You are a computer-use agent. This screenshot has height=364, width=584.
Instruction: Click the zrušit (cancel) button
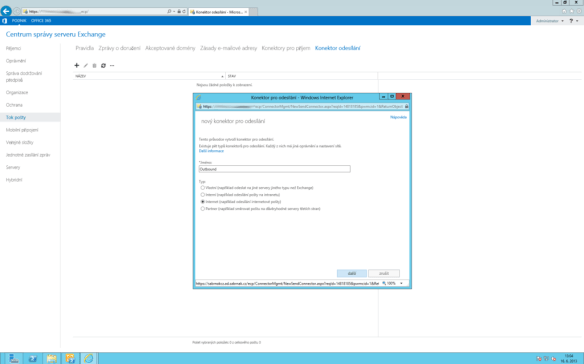point(384,273)
